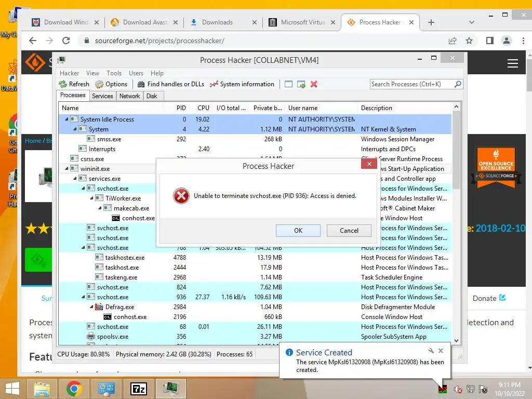The width and height of the screenshot is (532, 399).
Task: Collapse the TiWorker.exe tree node
Action: (91, 198)
